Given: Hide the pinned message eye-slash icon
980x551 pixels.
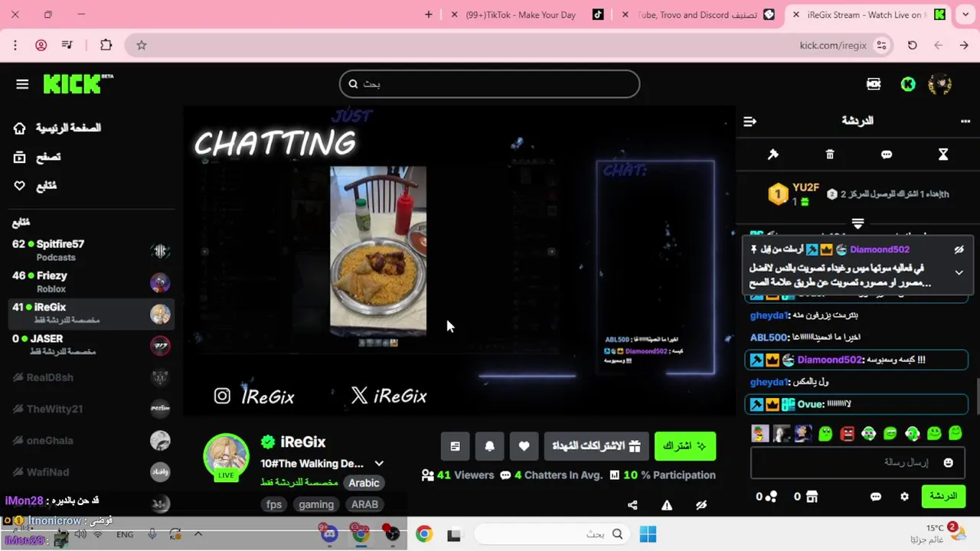Looking at the screenshot, I should pos(959,249).
